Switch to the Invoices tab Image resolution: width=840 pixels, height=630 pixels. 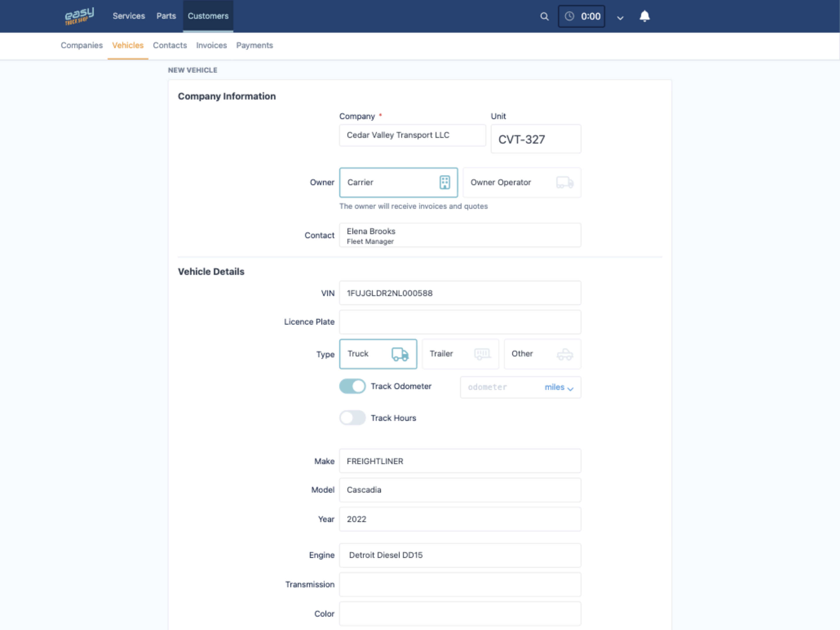point(211,45)
